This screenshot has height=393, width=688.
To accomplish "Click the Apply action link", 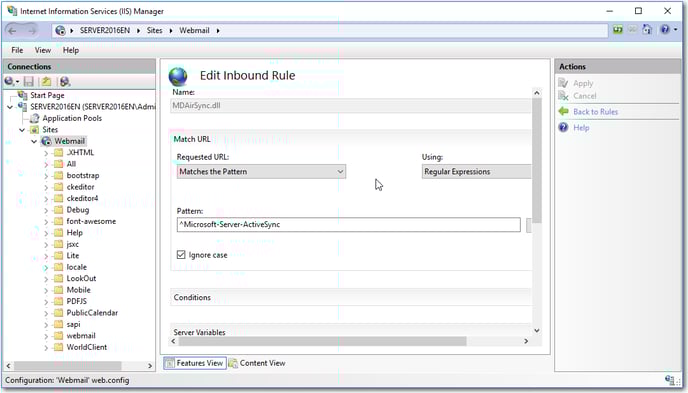I will (x=583, y=83).
